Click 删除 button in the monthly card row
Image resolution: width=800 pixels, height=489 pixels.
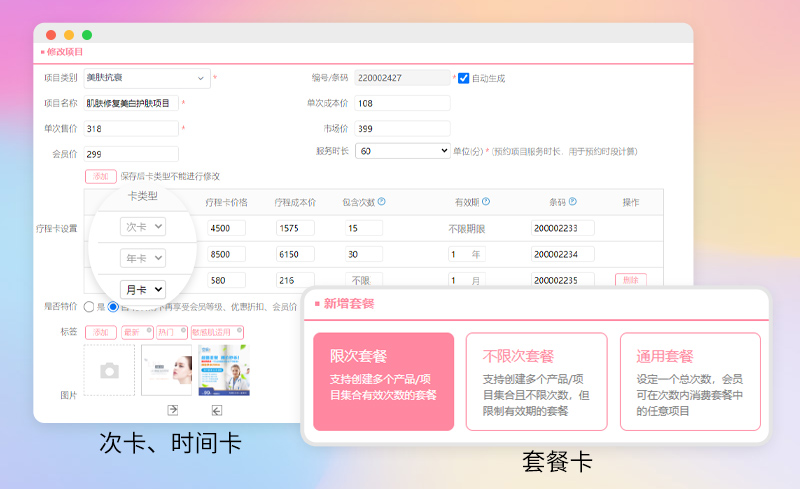[630, 280]
